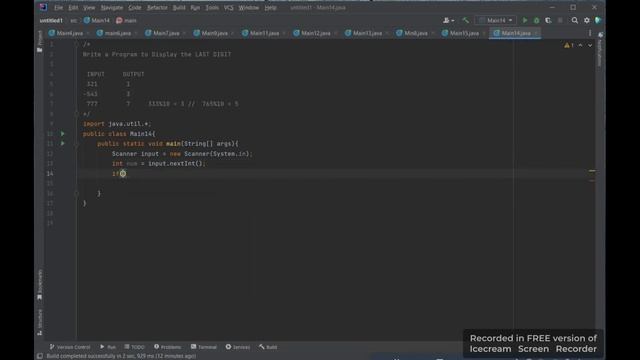Switch to the Main9.java tab
This screenshot has height=360, width=640.
coord(211,33)
